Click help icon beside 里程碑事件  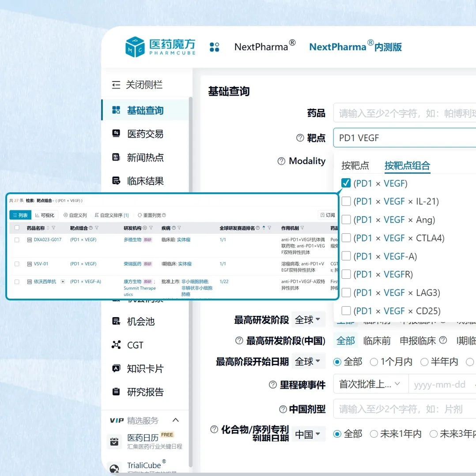coord(273,385)
